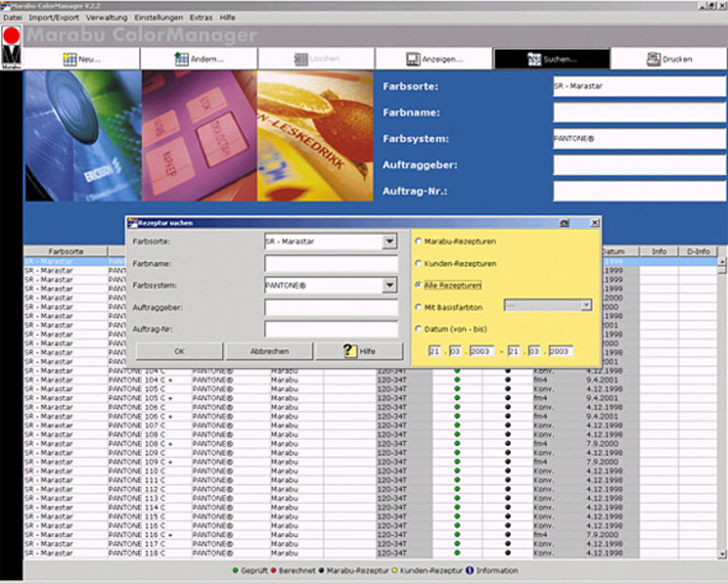This screenshot has width=728, height=584.
Task: Click the black Marabu-Rezeptur legend dot
Action: click(x=321, y=570)
